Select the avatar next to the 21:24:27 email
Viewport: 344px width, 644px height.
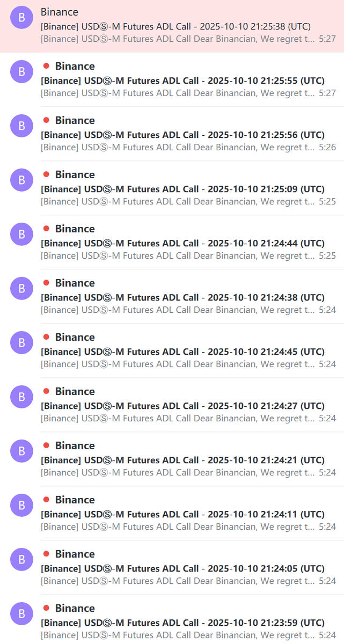point(21,397)
